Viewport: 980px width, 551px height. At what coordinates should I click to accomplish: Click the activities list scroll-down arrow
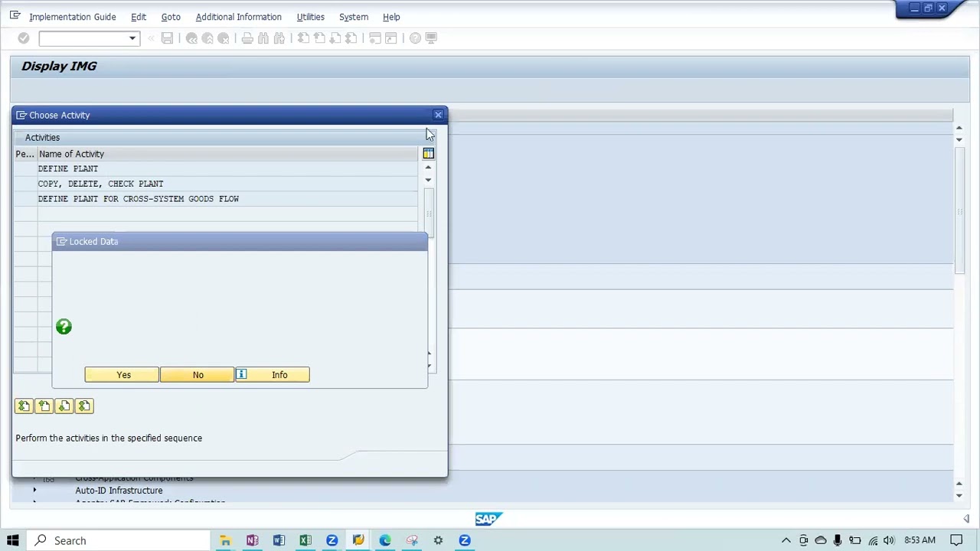pyautogui.click(x=428, y=180)
